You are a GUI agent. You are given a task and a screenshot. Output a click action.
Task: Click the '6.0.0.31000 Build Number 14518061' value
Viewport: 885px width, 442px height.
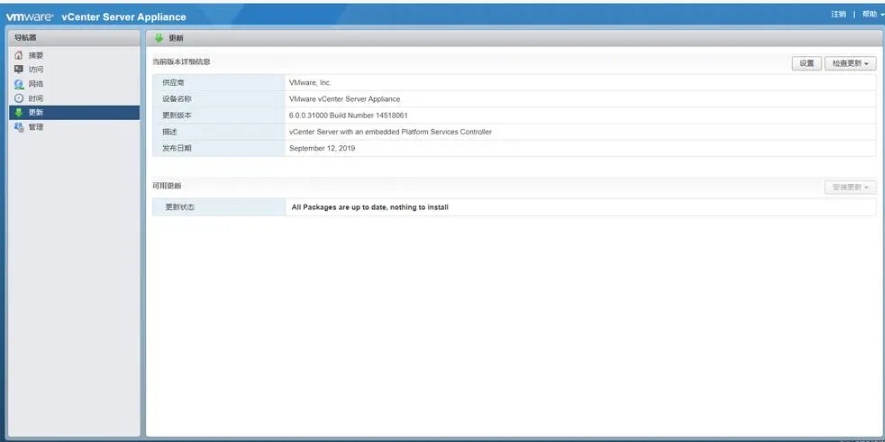click(x=348, y=115)
